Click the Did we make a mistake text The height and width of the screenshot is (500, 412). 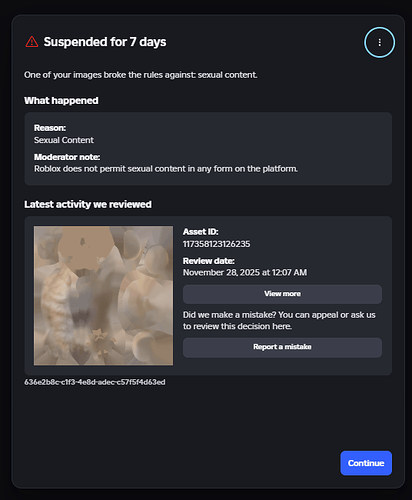click(279, 320)
